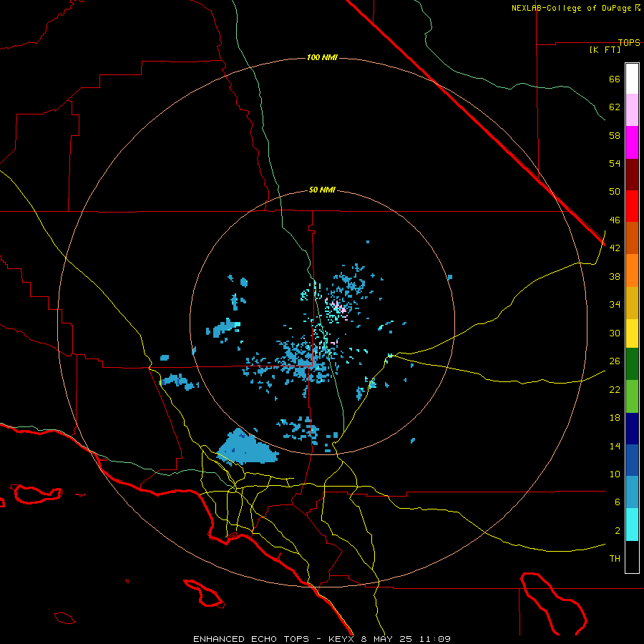Click the gold 34 kft legend swatch

(x=632, y=302)
